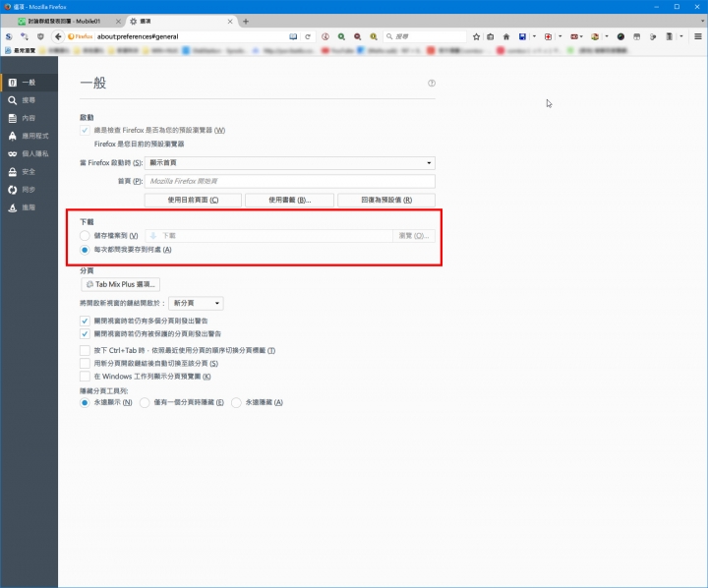This screenshot has height=588, width=708.
Task: Open dropdown arrow next to first-aid icon
Action: 560,36
